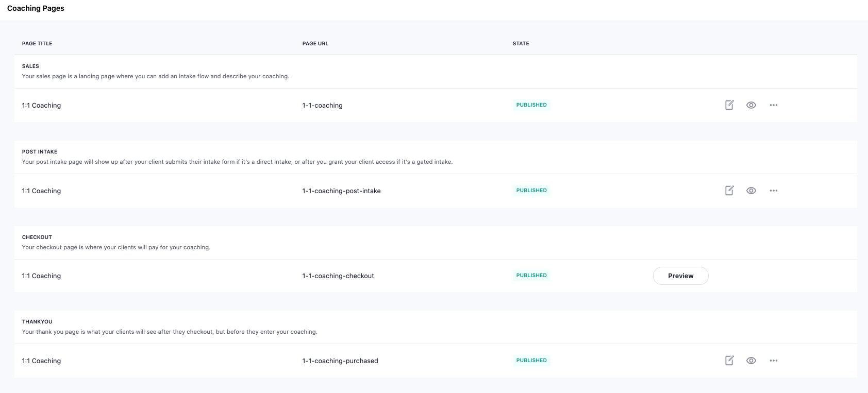Click the Preview button for Checkout page

point(680,276)
